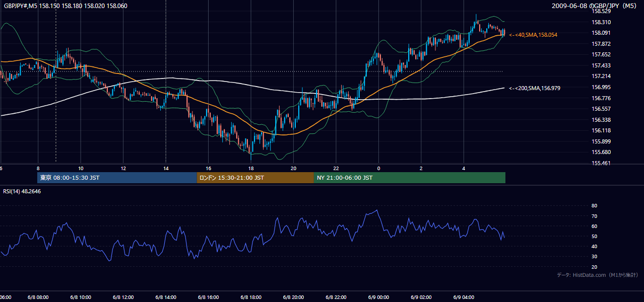Click the hour tick 22 under the chart
The height and width of the screenshot is (302, 644).
[x=336, y=168]
